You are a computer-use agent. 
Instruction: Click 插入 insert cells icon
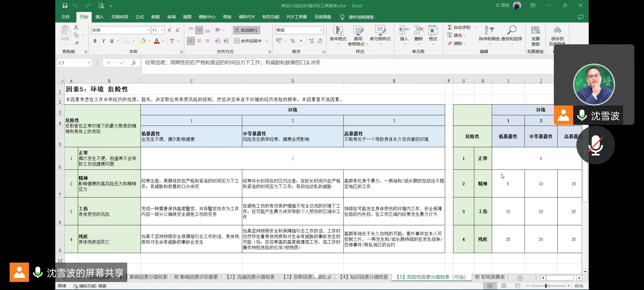404,35
